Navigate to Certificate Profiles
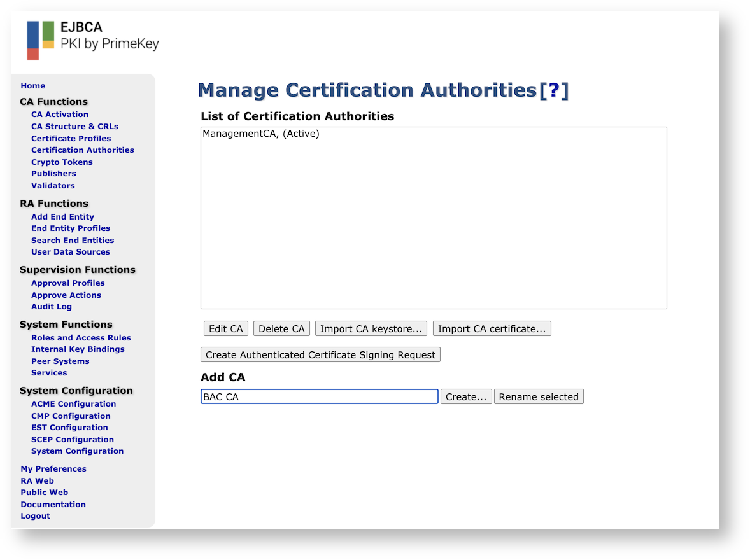This screenshot has height=560, width=750. pyautogui.click(x=71, y=138)
